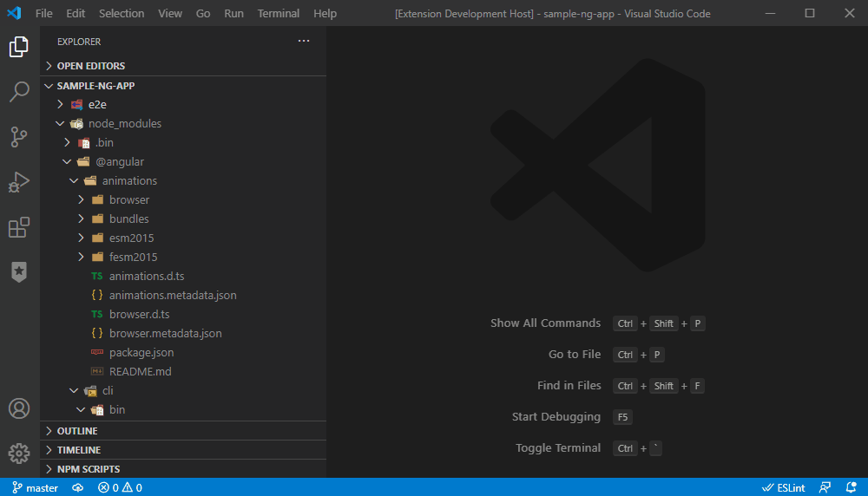Click the VS Code logo in the title bar

[x=15, y=13]
